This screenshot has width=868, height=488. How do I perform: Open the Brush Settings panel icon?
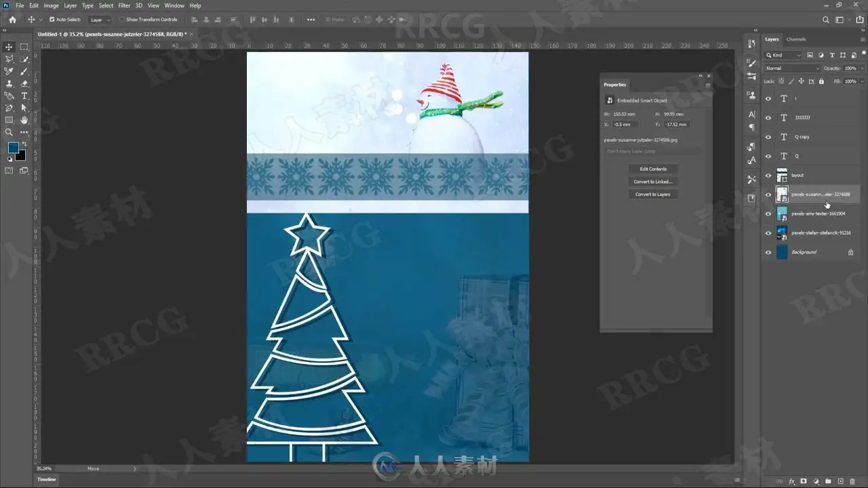(x=751, y=62)
